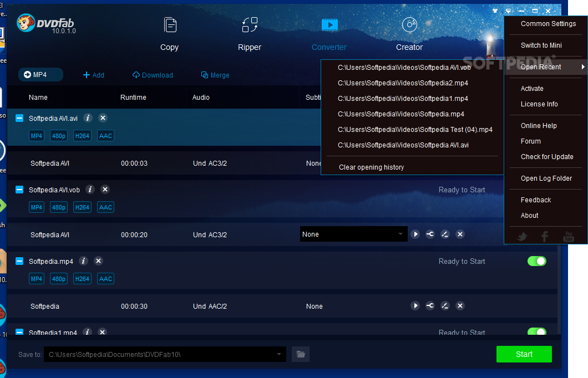Browse for output folder
588x378 pixels.
pos(301,354)
